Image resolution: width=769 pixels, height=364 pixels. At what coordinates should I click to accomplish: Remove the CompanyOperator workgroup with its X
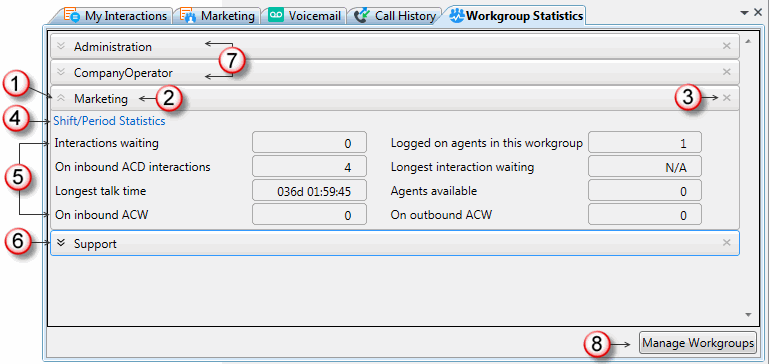point(727,72)
